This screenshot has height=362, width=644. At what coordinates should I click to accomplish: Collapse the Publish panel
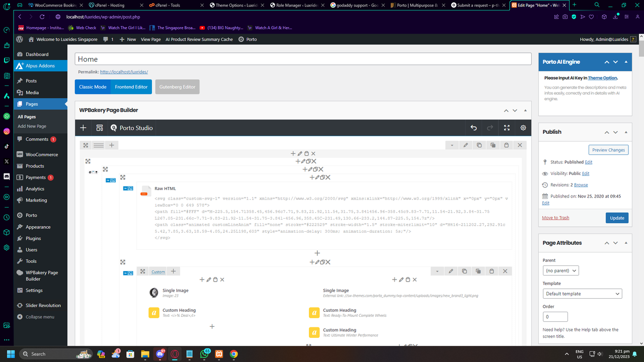(626, 132)
